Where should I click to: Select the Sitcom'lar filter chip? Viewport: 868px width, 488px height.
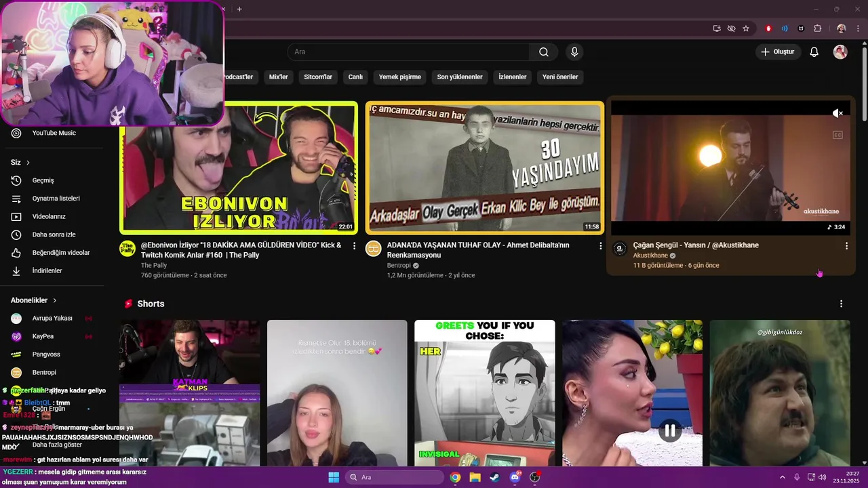318,77
